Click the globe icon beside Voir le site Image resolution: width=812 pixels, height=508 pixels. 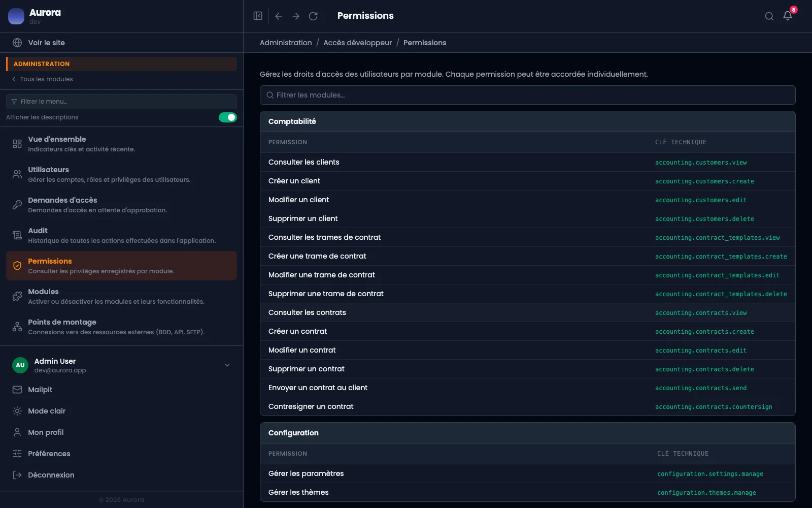(17, 43)
